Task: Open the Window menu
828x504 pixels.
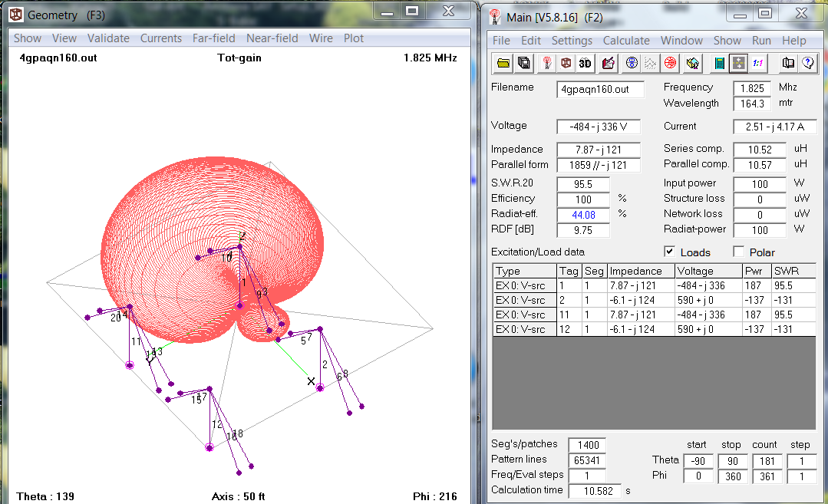Action: (681, 41)
